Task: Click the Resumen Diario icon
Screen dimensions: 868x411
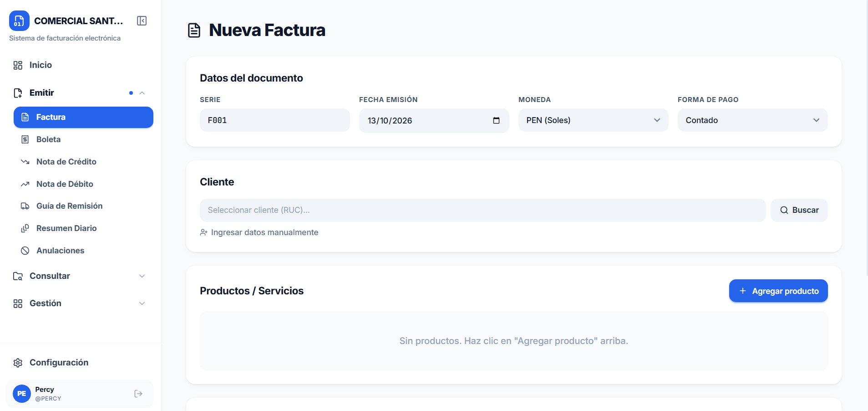Action: pyautogui.click(x=25, y=228)
